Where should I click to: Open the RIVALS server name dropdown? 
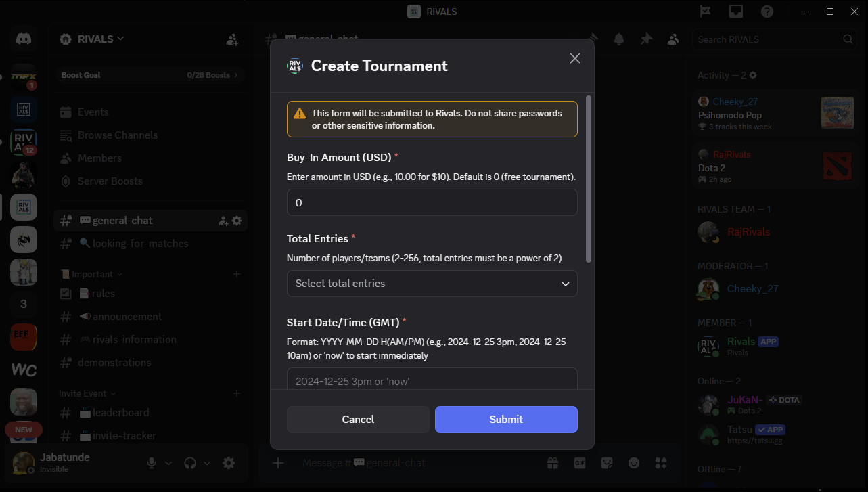pyautogui.click(x=91, y=39)
